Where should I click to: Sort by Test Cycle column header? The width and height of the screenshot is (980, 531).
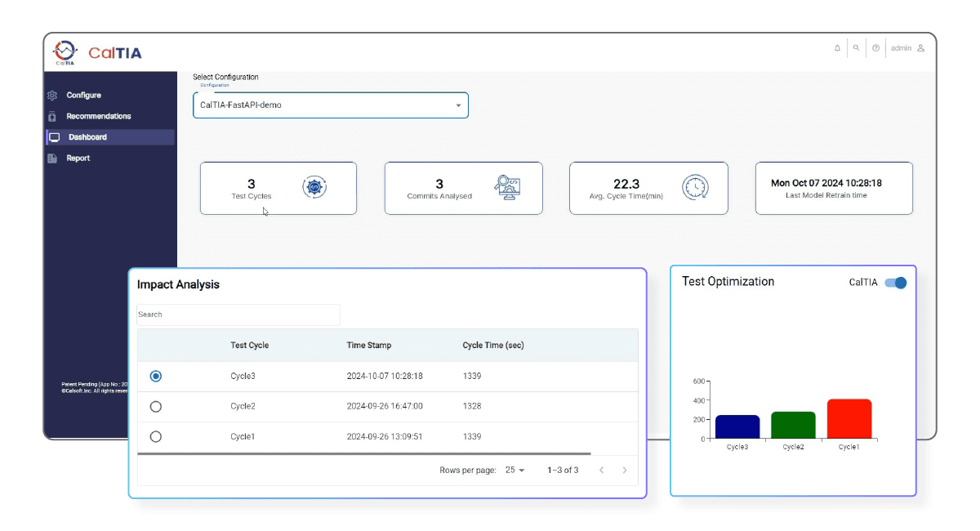pyautogui.click(x=249, y=345)
